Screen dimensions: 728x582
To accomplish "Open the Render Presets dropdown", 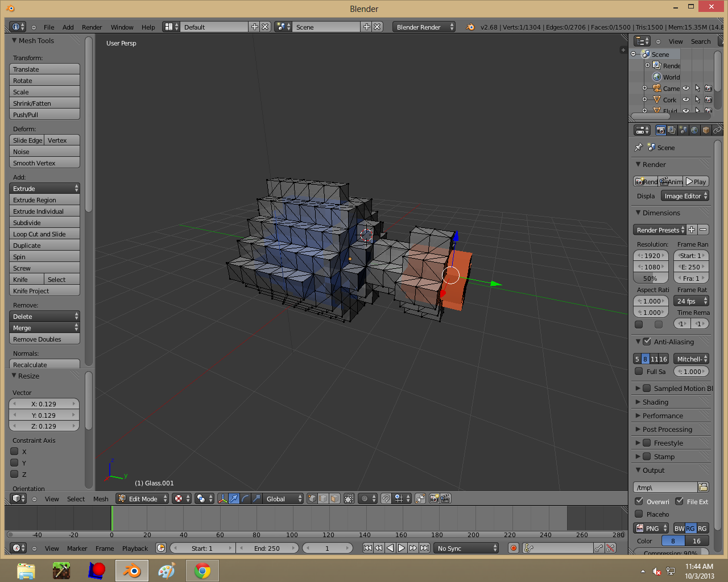I will pyautogui.click(x=660, y=230).
